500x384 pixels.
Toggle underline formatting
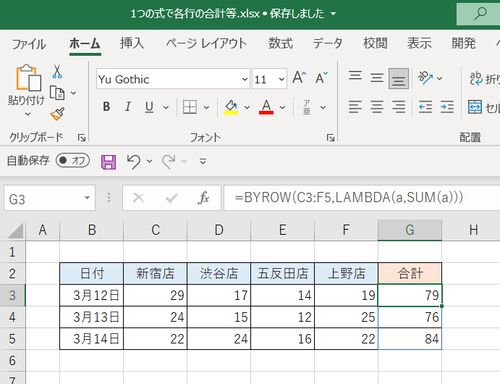pos(149,107)
